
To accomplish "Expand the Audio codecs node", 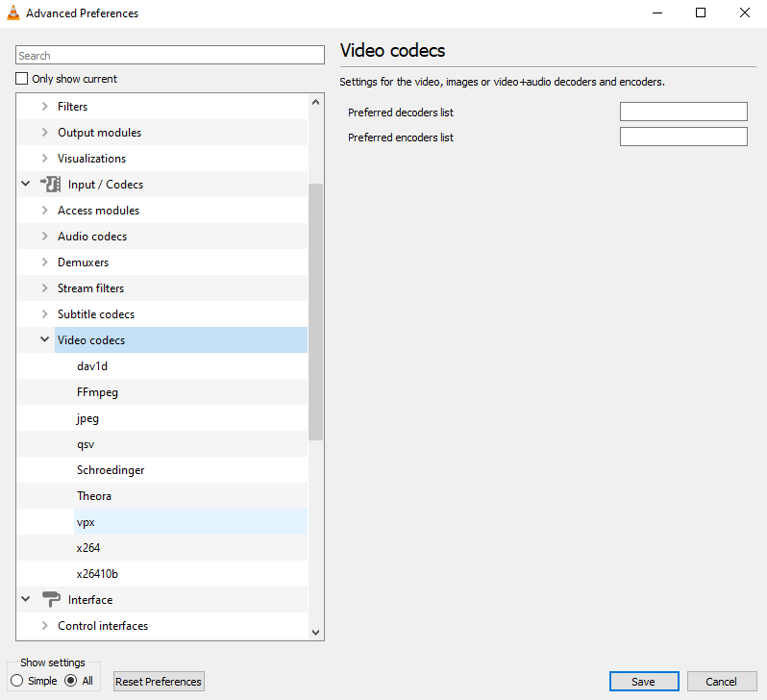I will coord(45,236).
